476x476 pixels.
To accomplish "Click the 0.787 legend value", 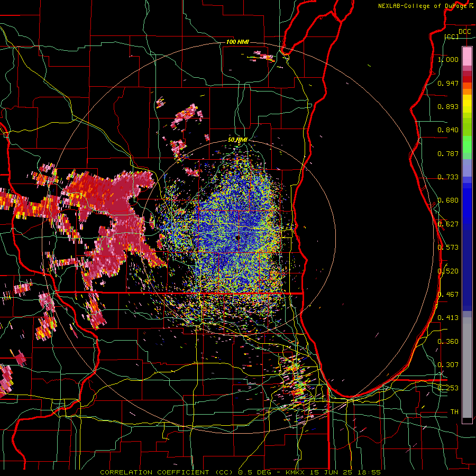I will (448, 153).
